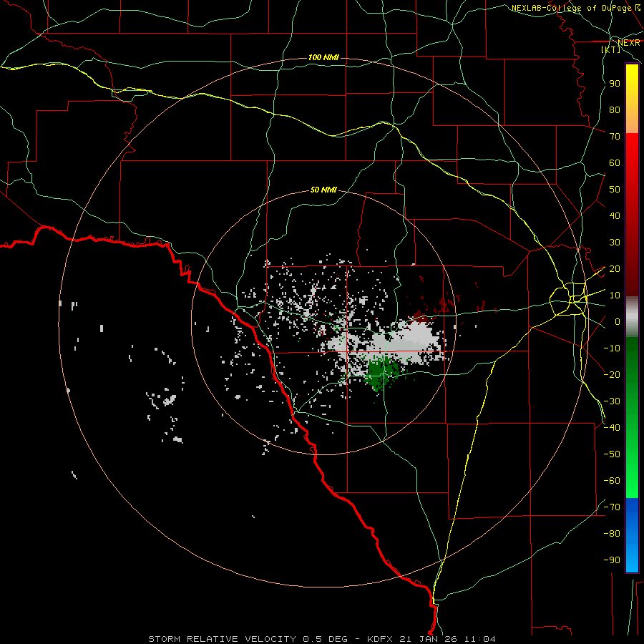Click the positive 50 scale value on color bar
This screenshot has width=644, height=644.
[615, 190]
